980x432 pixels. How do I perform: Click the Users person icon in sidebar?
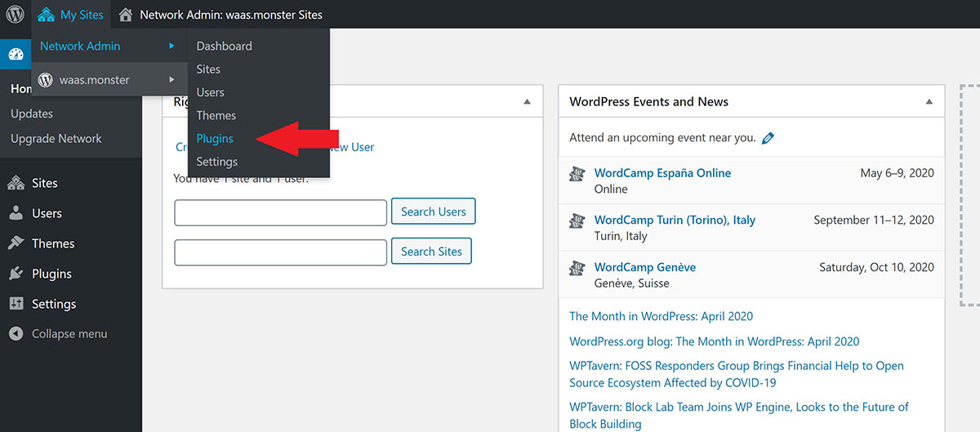tap(16, 213)
